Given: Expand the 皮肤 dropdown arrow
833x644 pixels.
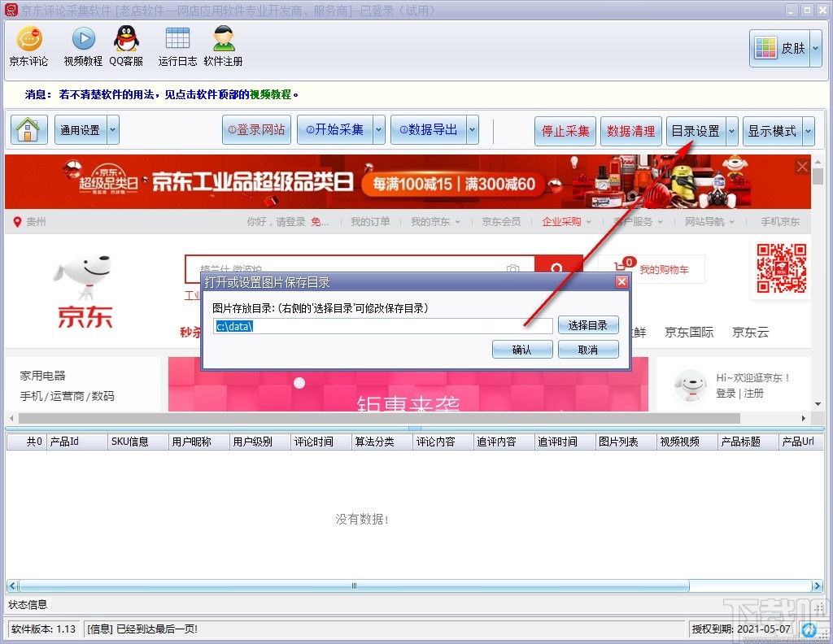Looking at the screenshot, I should (x=816, y=48).
